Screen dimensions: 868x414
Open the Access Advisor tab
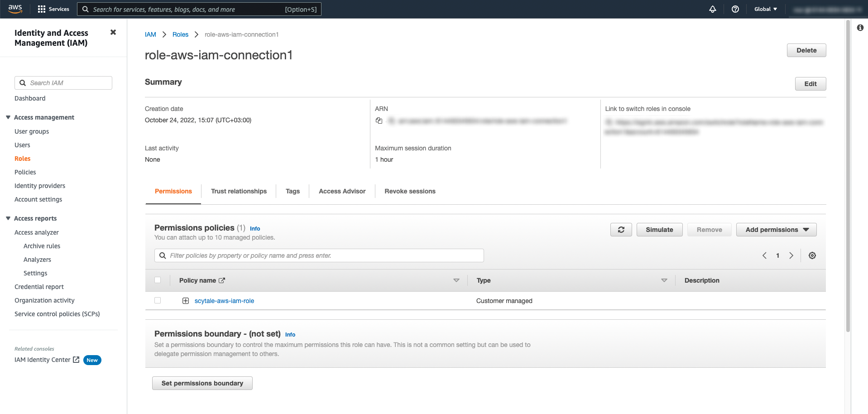coord(342,191)
